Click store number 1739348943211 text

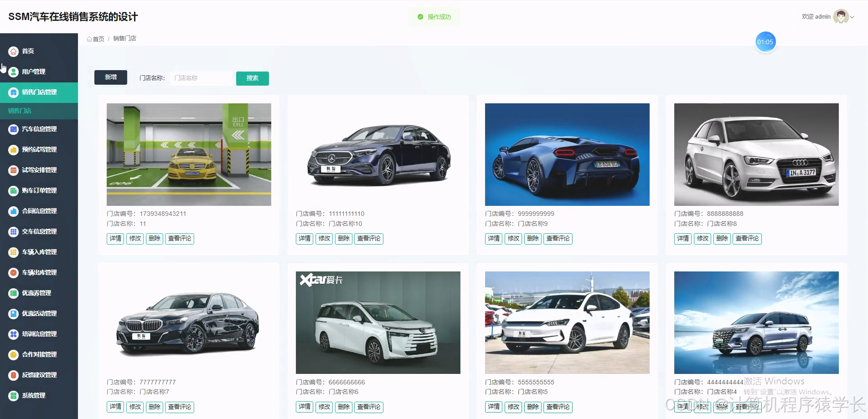(x=163, y=214)
